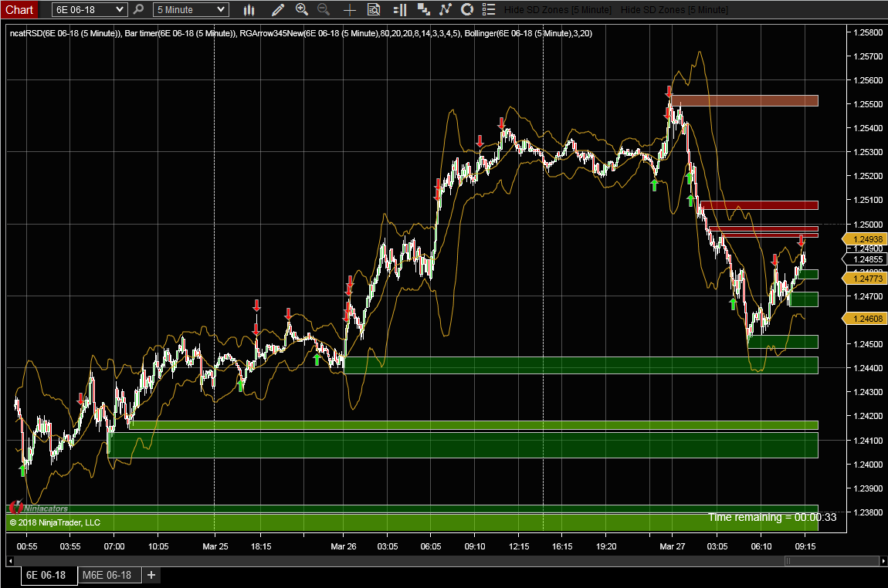888x588 pixels.
Task: Click the zoom out magnifier icon
Action: 324,9
